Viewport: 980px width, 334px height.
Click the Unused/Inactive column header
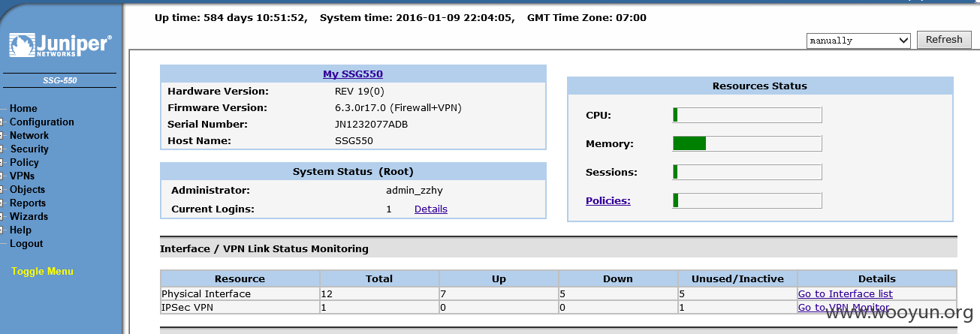(x=737, y=278)
